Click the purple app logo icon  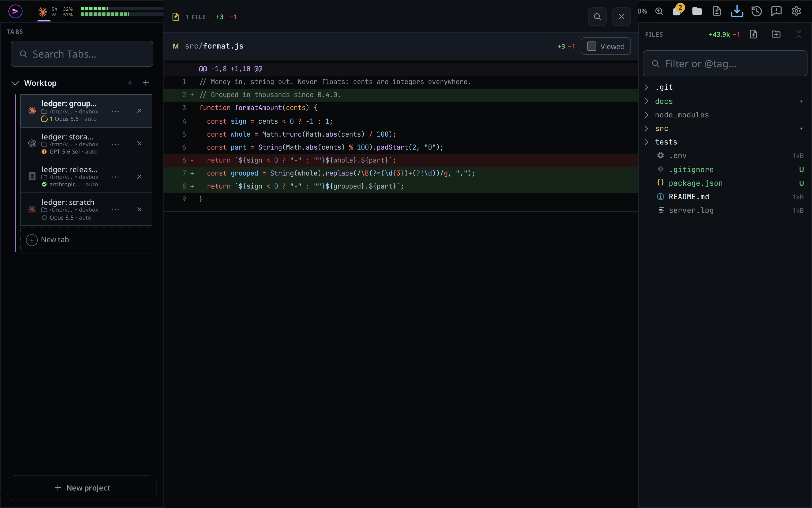pyautogui.click(x=15, y=11)
